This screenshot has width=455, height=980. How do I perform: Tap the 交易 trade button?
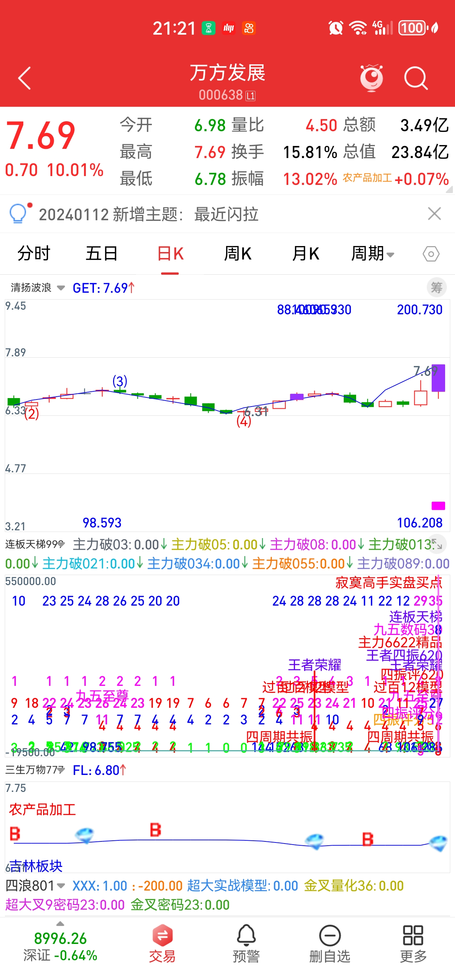point(162,943)
